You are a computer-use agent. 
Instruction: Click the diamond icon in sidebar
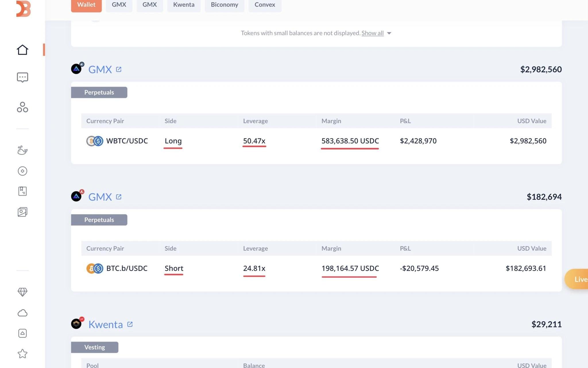22,292
